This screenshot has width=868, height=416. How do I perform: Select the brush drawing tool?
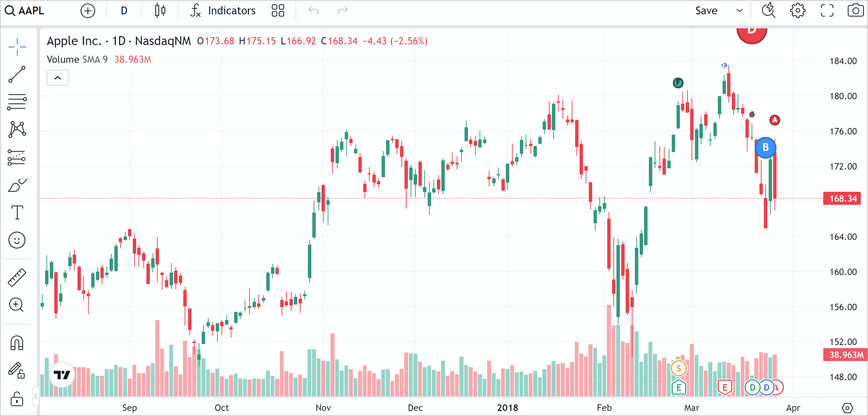click(x=17, y=185)
